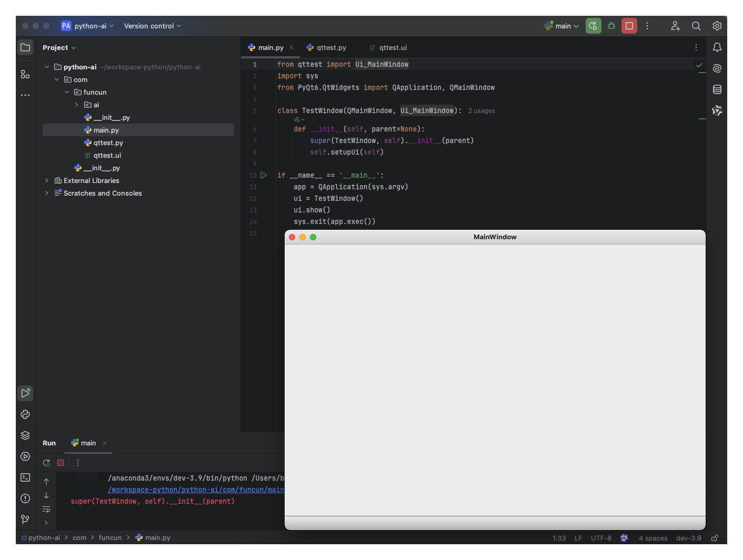The image size is (743, 560).
Task: Click the inspections checkmark widget
Action: pyautogui.click(x=699, y=65)
